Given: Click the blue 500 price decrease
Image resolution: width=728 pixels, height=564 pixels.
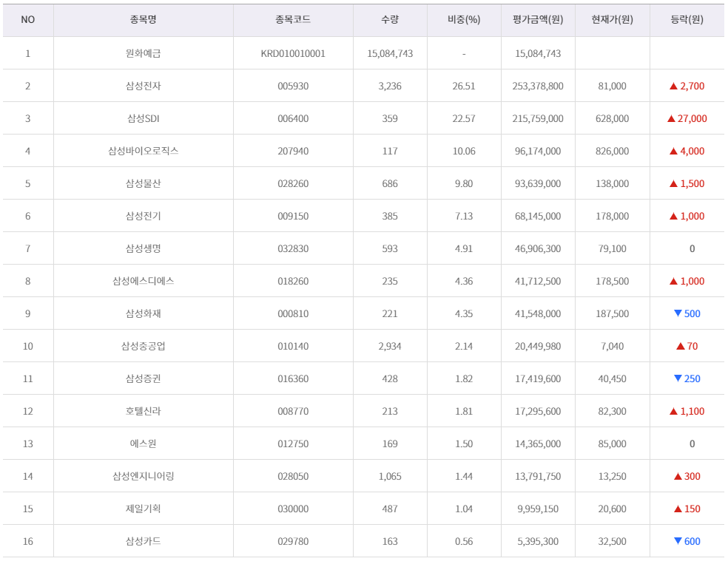Looking at the screenshot, I should pyautogui.click(x=687, y=313).
